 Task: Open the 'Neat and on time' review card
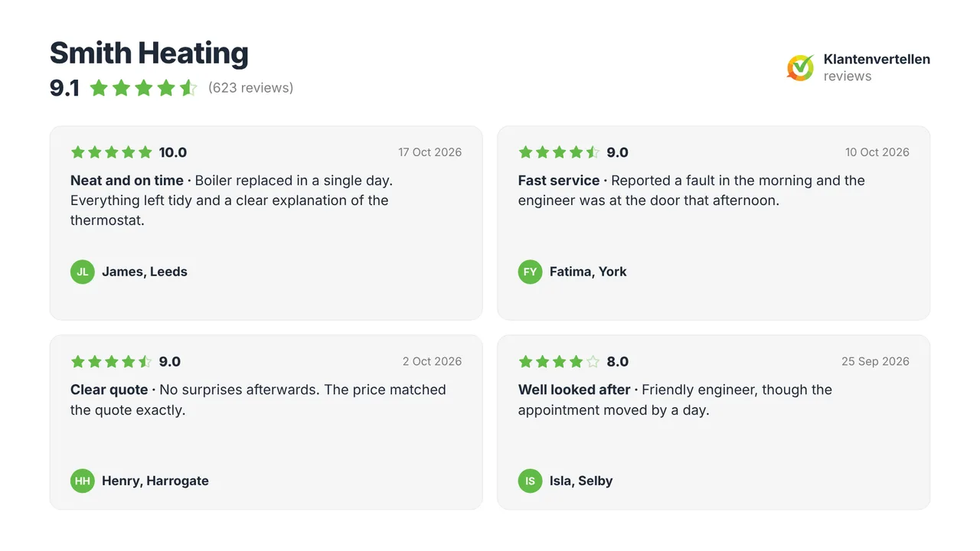266,223
